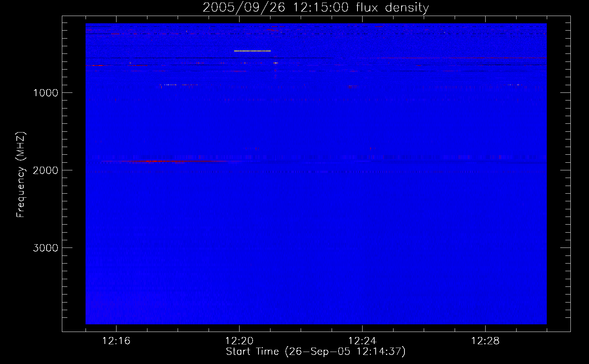Click the bright yellow emission line in spectrogram
This screenshot has height=364, width=589.
(252, 51)
